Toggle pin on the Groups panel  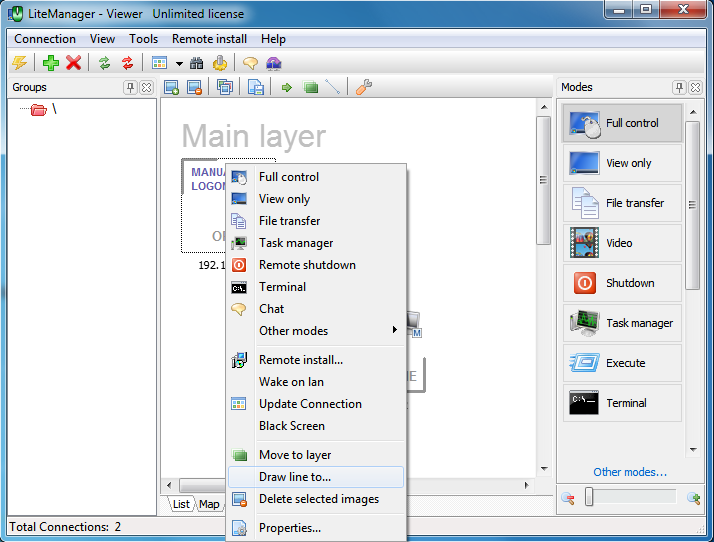point(130,87)
